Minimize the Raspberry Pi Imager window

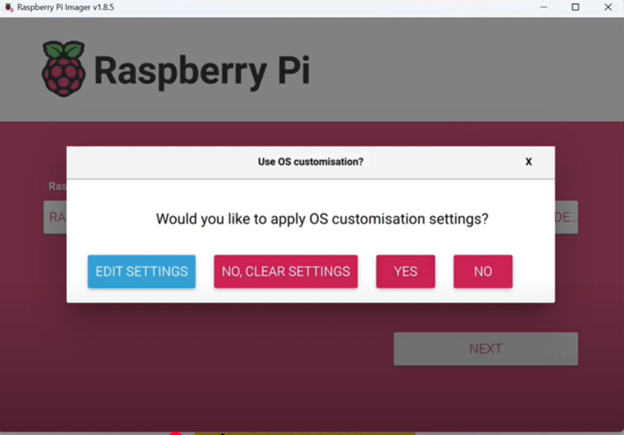tap(544, 7)
